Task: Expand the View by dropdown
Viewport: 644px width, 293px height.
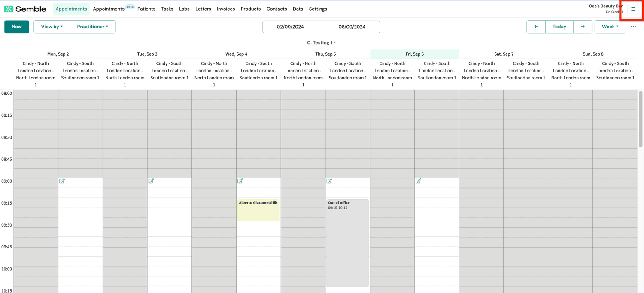Action: pyautogui.click(x=52, y=27)
